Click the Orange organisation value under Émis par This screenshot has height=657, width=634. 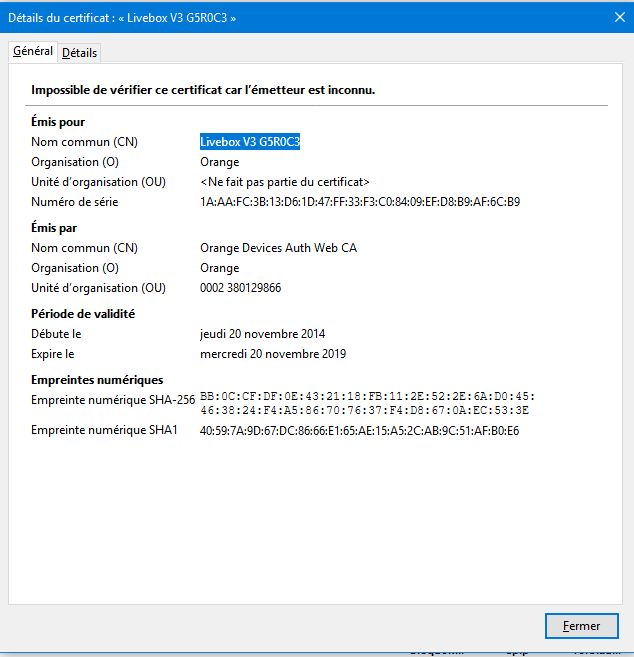[x=219, y=268]
